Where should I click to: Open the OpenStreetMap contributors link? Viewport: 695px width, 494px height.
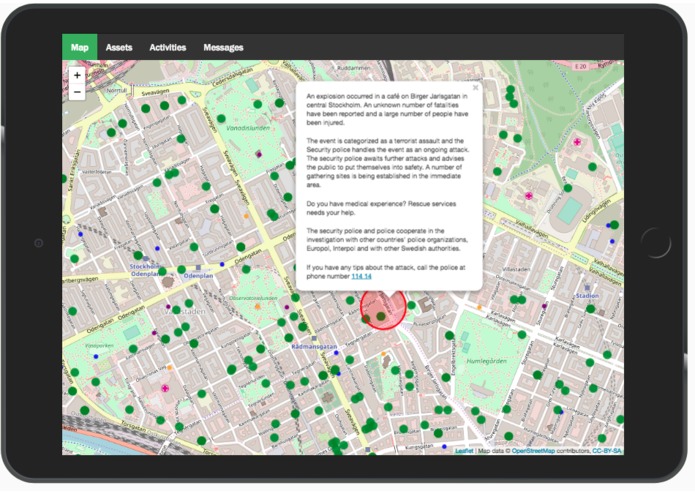pos(533,451)
